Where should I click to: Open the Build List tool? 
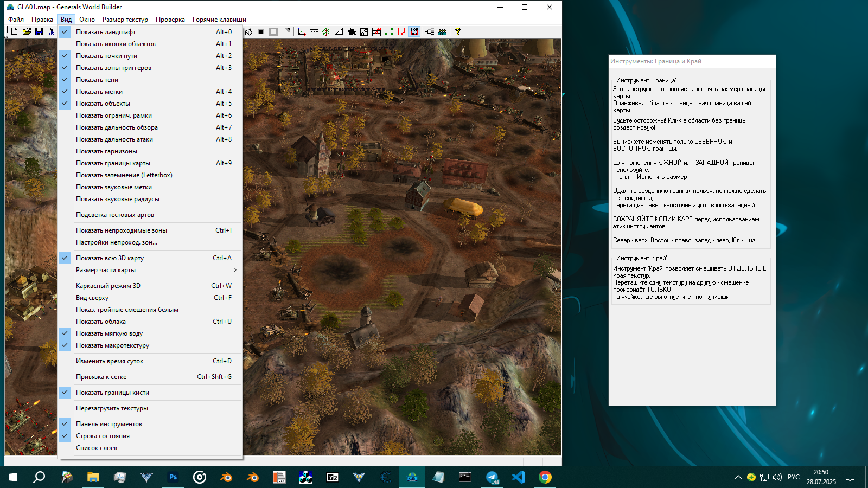tap(376, 31)
